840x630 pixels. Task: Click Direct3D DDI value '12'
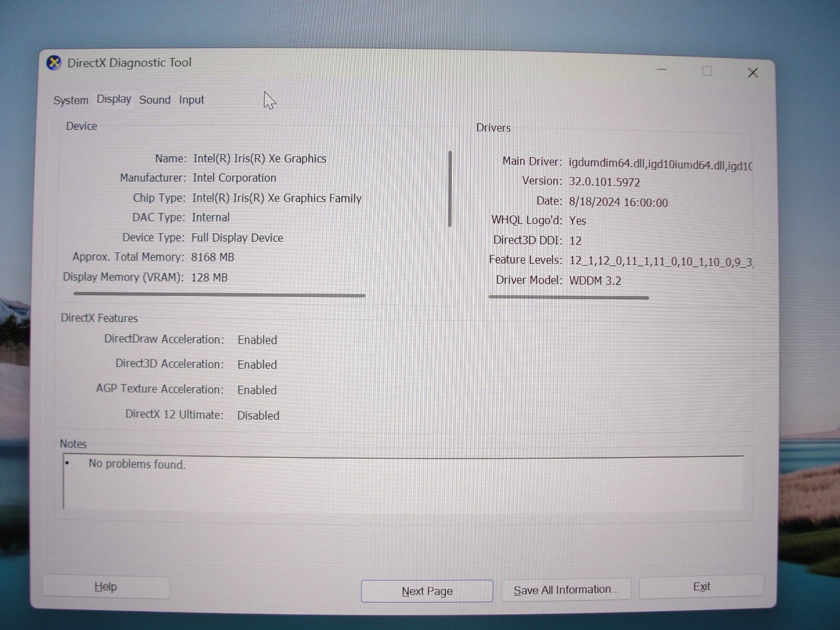(575, 241)
